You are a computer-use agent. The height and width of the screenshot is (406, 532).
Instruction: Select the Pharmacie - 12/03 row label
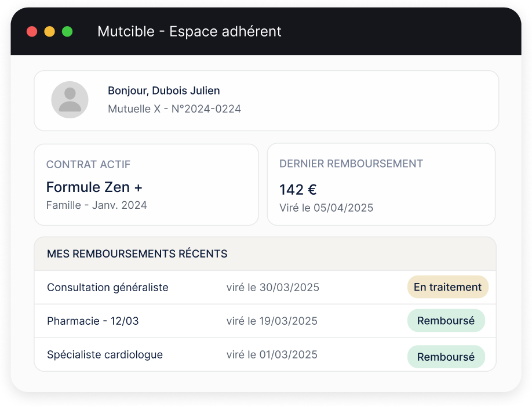coord(93,321)
